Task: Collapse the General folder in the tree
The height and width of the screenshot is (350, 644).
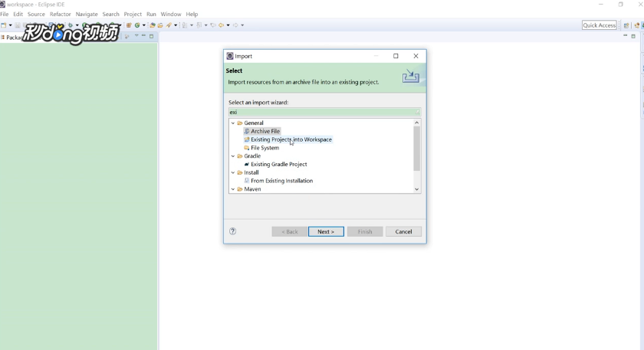Action: pyautogui.click(x=233, y=123)
